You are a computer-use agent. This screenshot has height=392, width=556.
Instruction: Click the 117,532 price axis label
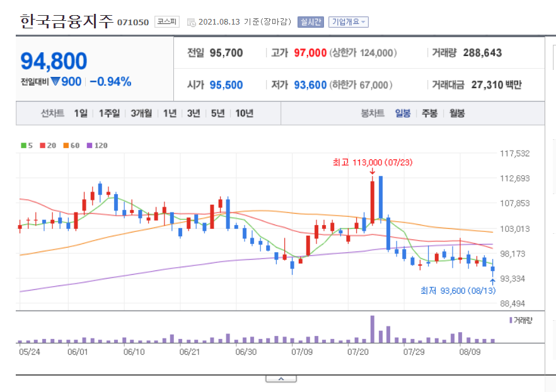point(514,154)
